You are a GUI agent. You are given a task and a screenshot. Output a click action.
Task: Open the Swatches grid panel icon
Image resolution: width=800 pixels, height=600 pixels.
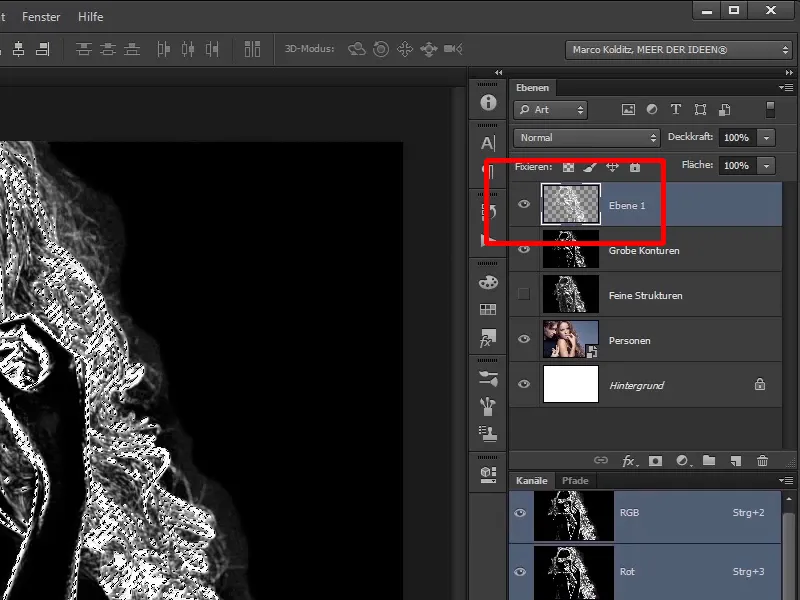coord(488,309)
